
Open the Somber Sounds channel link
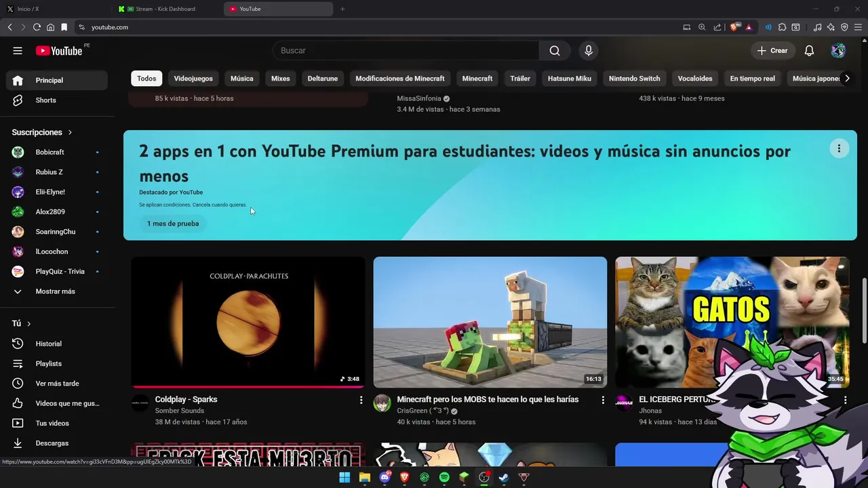point(180,411)
